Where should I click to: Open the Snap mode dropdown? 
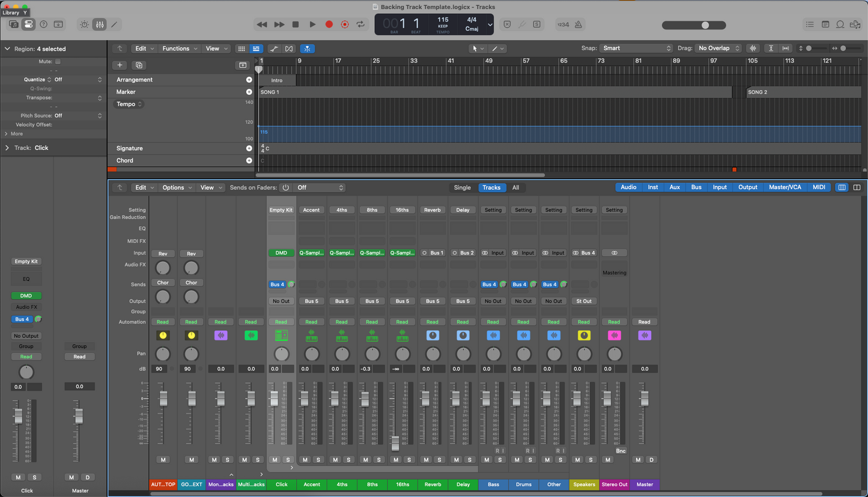coord(637,48)
